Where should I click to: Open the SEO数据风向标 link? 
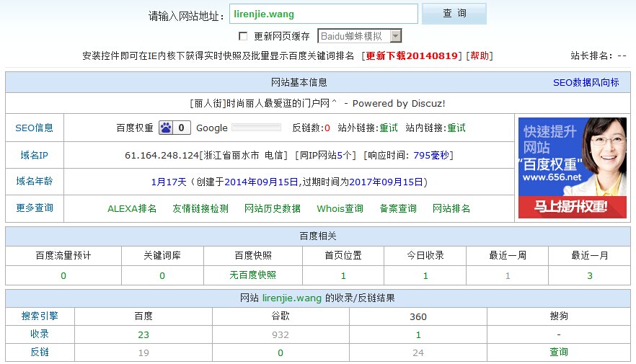586,82
